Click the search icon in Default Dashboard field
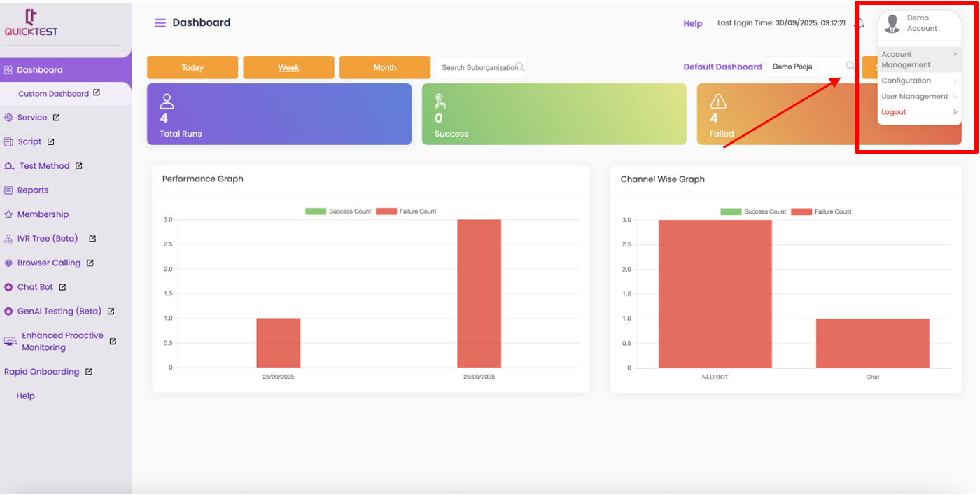Screen dimensions: 980x495 (x=850, y=67)
